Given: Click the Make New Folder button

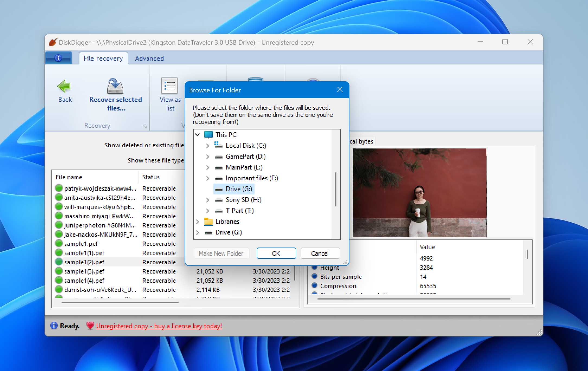Looking at the screenshot, I should (221, 253).
